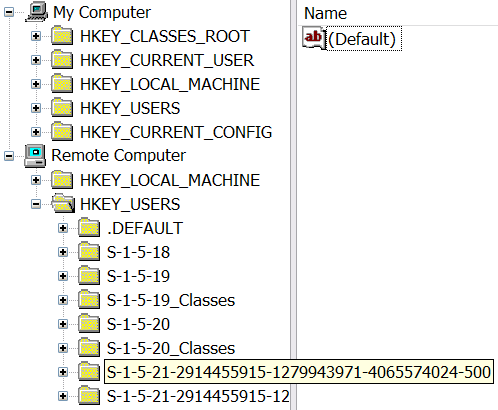Image resolution: width=498 pixels, height=410 pixels.
Task: Expand HKEY_LOCAL_MACHINE under Remote Computer
Action: coord(36,180)
